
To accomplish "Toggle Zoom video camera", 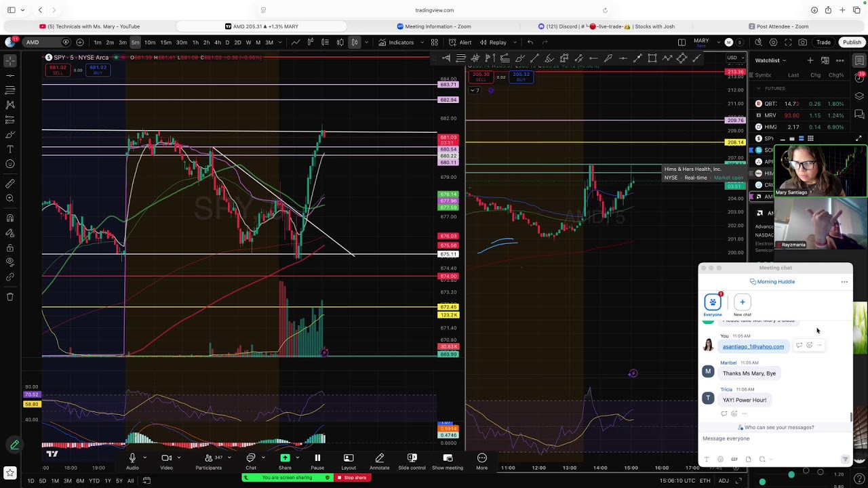I will pos(166,461).
